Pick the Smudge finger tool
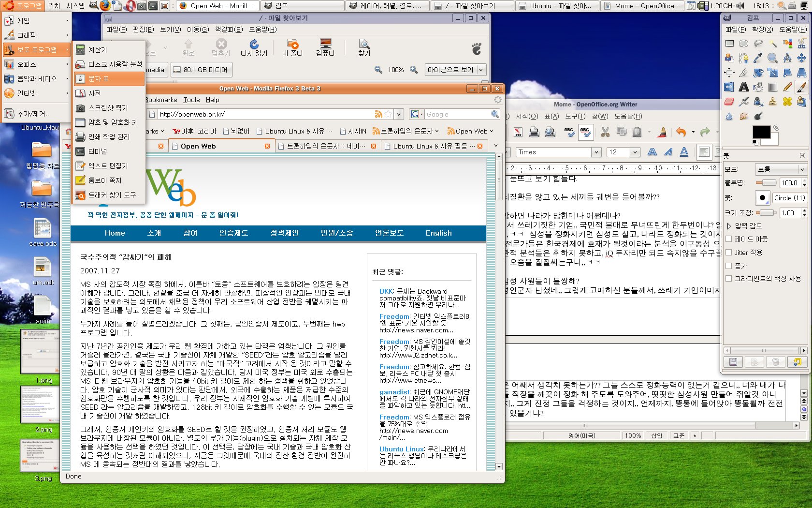The height and width of the screenshot is (508, 812). pos(743,116)
